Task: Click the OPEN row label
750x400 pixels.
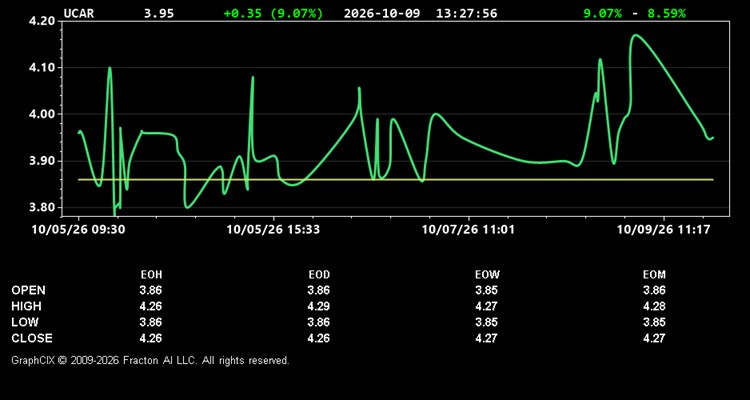Action: (29, 290)
